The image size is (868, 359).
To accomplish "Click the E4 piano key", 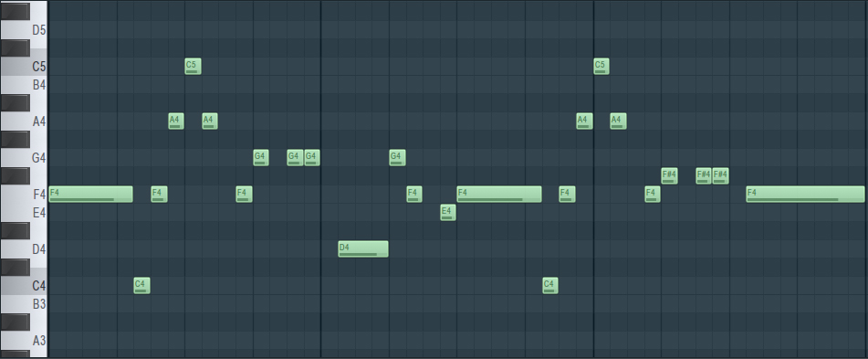I will pyautogui.click(x=23, y=213).
